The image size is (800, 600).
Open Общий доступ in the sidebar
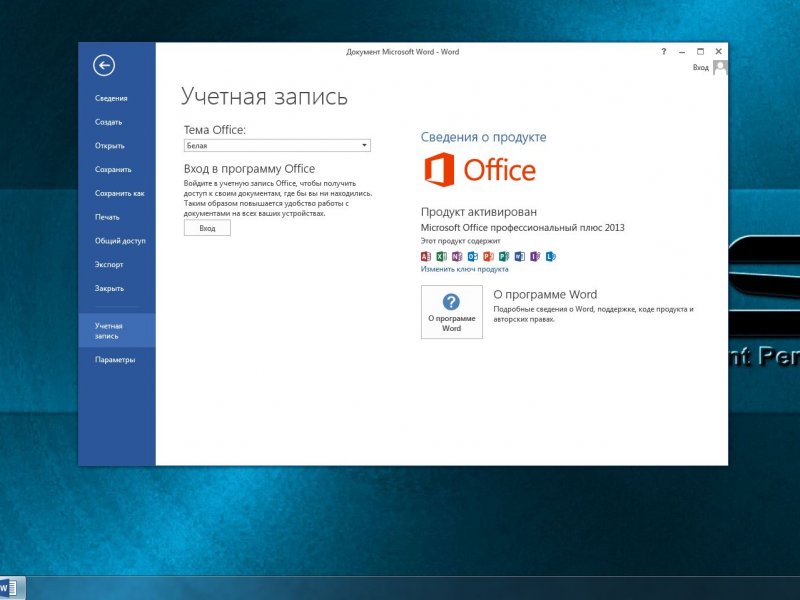[120, 241]
